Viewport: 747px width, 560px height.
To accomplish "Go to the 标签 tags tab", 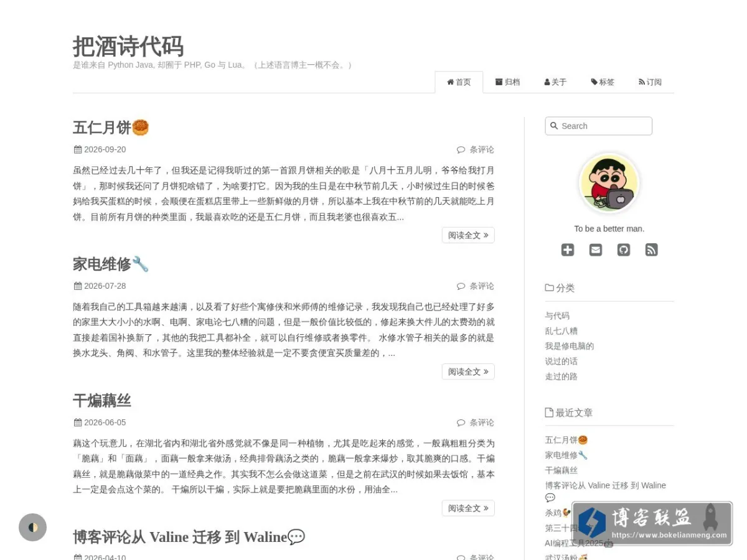I will [603, 82].
